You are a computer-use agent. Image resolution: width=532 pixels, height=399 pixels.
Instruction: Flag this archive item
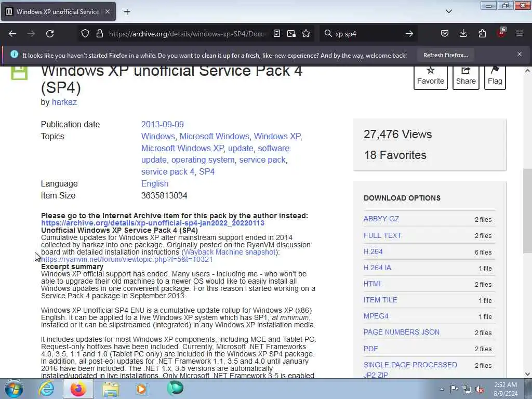pos(495,77)
